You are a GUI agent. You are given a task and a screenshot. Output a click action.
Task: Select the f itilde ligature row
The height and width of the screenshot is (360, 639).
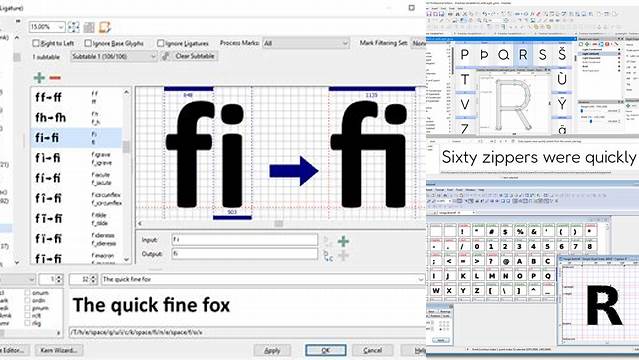(76, 219)
